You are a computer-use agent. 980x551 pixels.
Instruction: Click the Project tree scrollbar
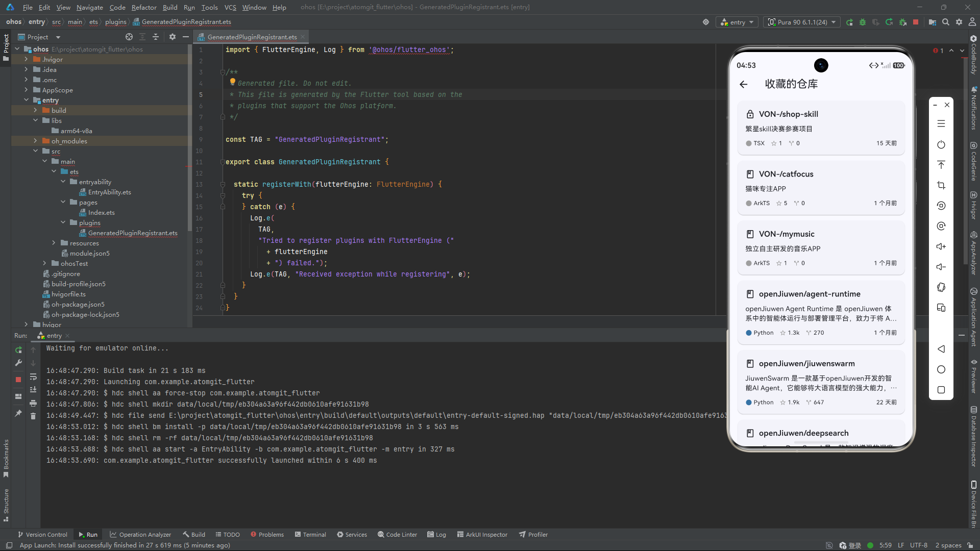coord(190,138)
